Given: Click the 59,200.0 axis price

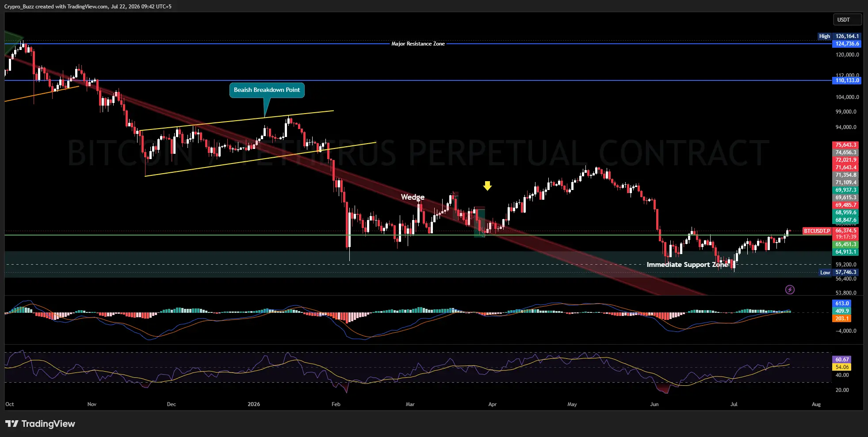Looking at the screenshot, I should point(846,265).
